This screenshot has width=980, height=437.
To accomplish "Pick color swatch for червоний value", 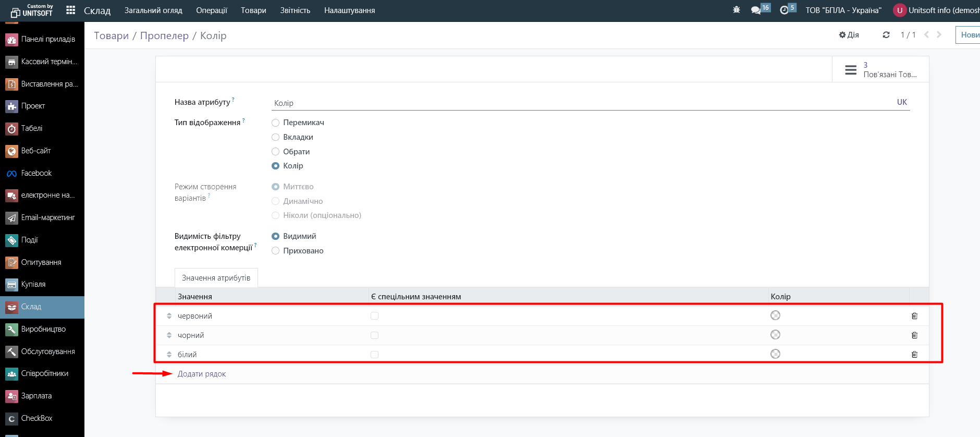I will coord(775,315).
